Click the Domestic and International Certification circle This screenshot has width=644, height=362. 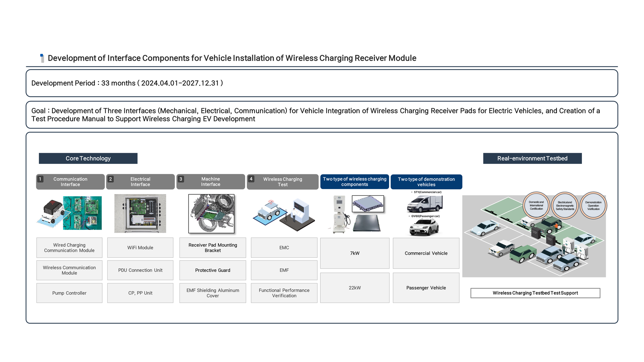[536, 205]
